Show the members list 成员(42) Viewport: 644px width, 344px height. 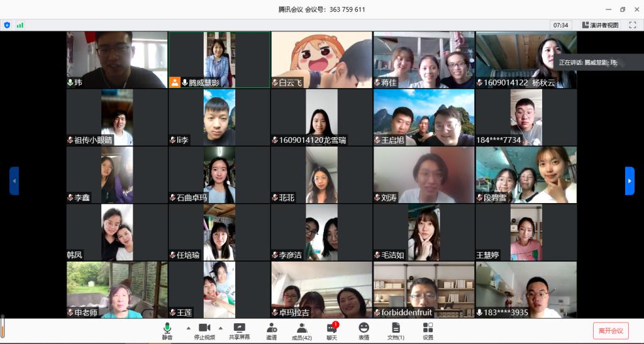302,331
